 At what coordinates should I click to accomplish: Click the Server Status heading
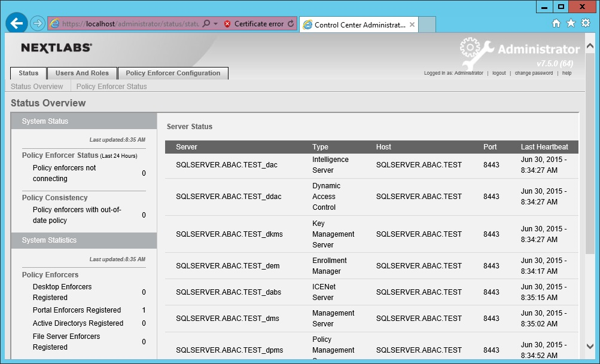[x=190, y=127]
